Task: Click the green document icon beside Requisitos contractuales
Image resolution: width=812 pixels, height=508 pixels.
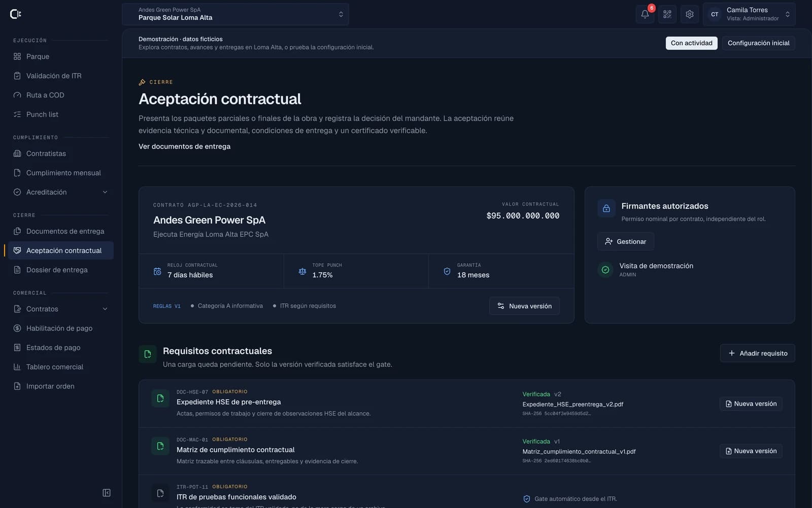Action: pyautogui.click(x=148, y=354)
